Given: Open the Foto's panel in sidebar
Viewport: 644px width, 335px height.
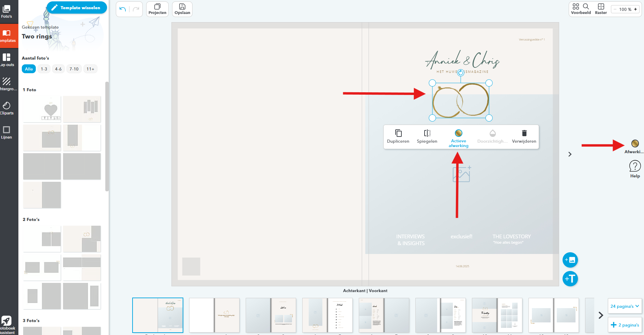Looking at the screenshot, I should pos(6,12).
